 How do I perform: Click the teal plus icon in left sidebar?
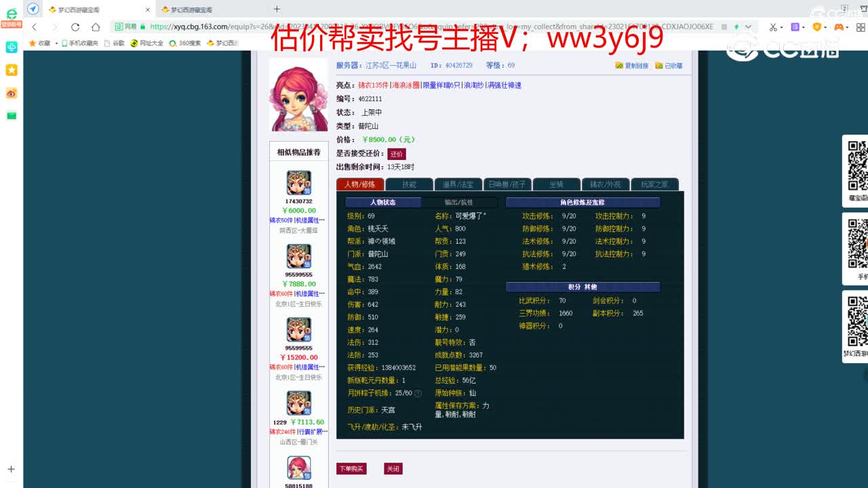click(x=12, y=47)
